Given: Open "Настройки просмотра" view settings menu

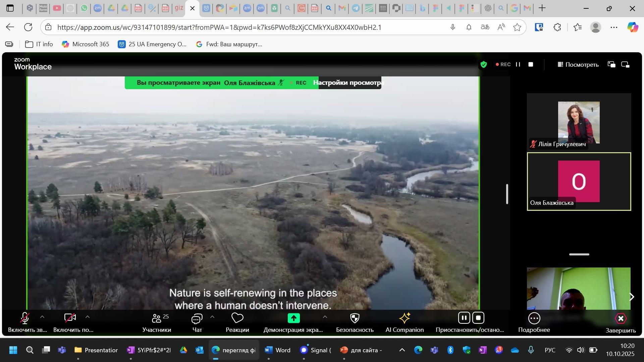Looking at the screenshot, I should click(x=349, y=83).
